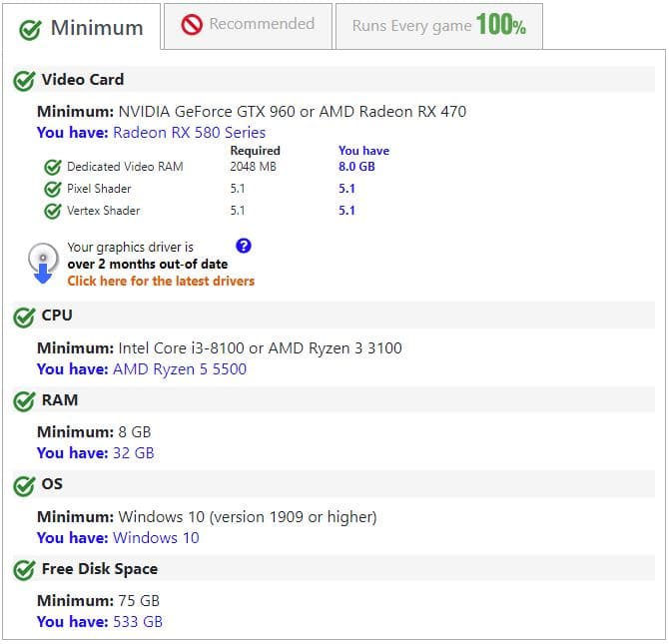Click 'Click here for the latest drivers' link
This screenshot has height=644, width=669.
tap(161, 281)
